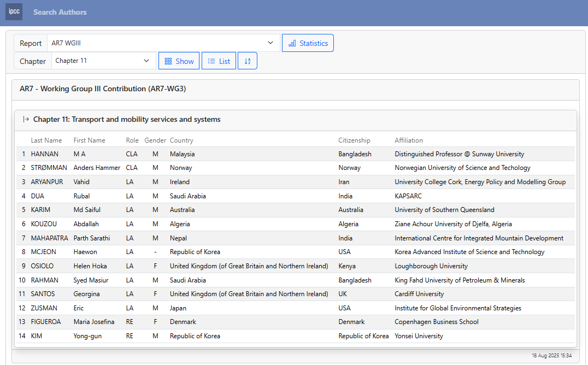Select the FIGUEROA review editor row
Image resolution: width=588 pixels, height=365 pixels.
pyautogui.click(x=46, y=322)
